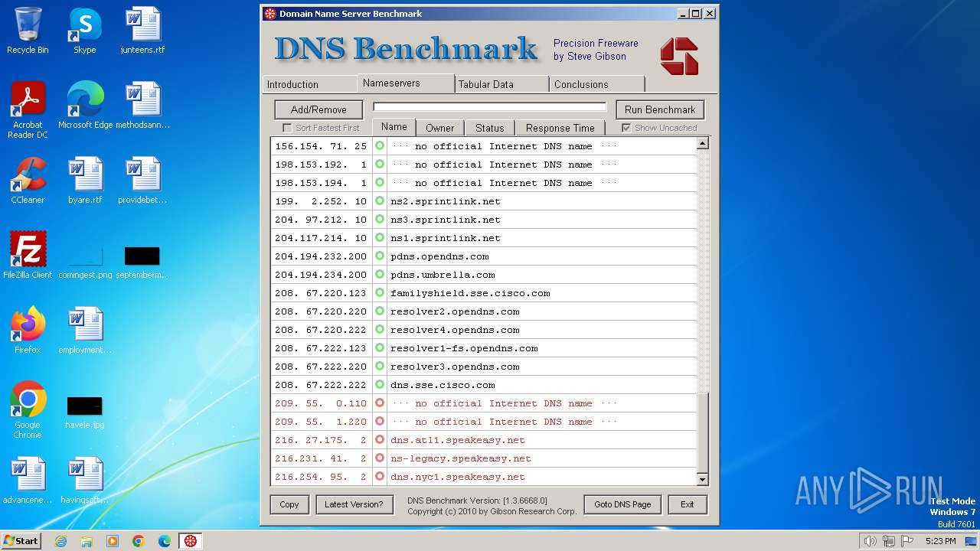Open CCleaner desktop shortcut
The height and width of the screenshot is (551, 980).
click(x=28, y=181)
